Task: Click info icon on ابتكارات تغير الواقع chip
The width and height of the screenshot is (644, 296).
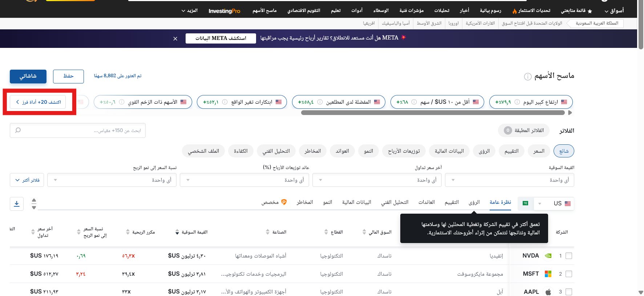Action: point(225,102)
